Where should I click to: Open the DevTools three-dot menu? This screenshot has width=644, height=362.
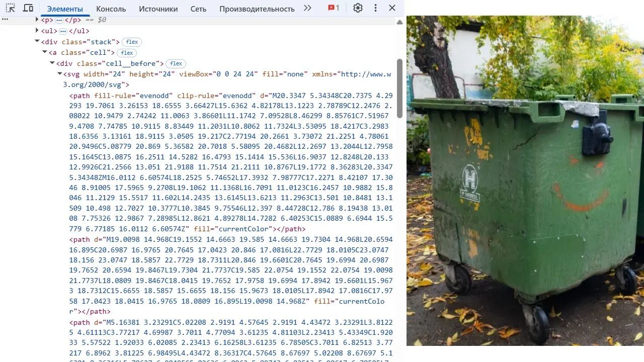click(x=375, y=8)
